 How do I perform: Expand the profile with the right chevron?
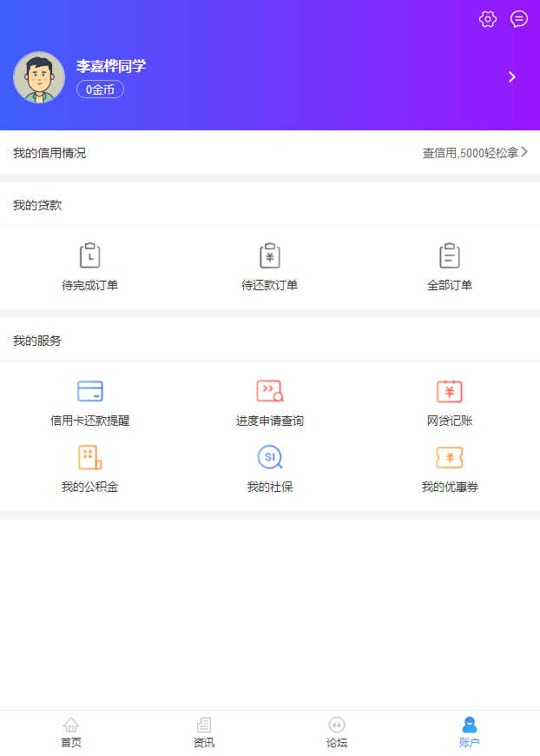pyautogui.click(x=512, y=76)
